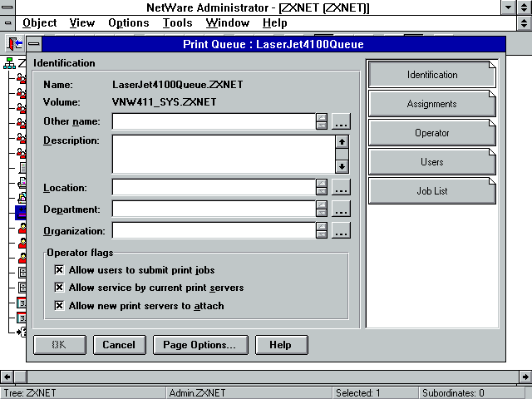
Task: Click into the Organization field
Action: click(x=214, y=231)
